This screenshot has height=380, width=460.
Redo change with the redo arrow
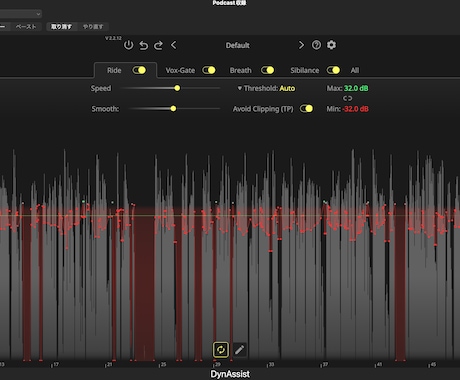(x=158, y=45)
